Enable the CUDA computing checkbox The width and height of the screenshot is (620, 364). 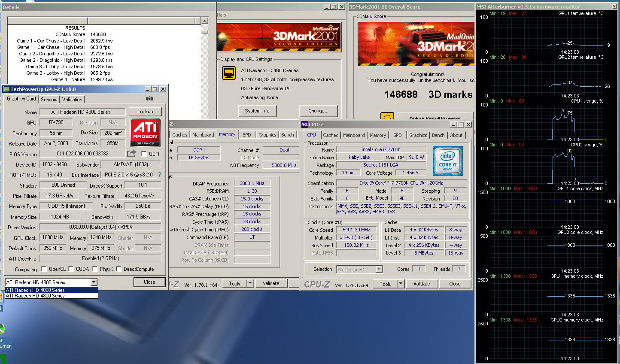click(71, 269)
